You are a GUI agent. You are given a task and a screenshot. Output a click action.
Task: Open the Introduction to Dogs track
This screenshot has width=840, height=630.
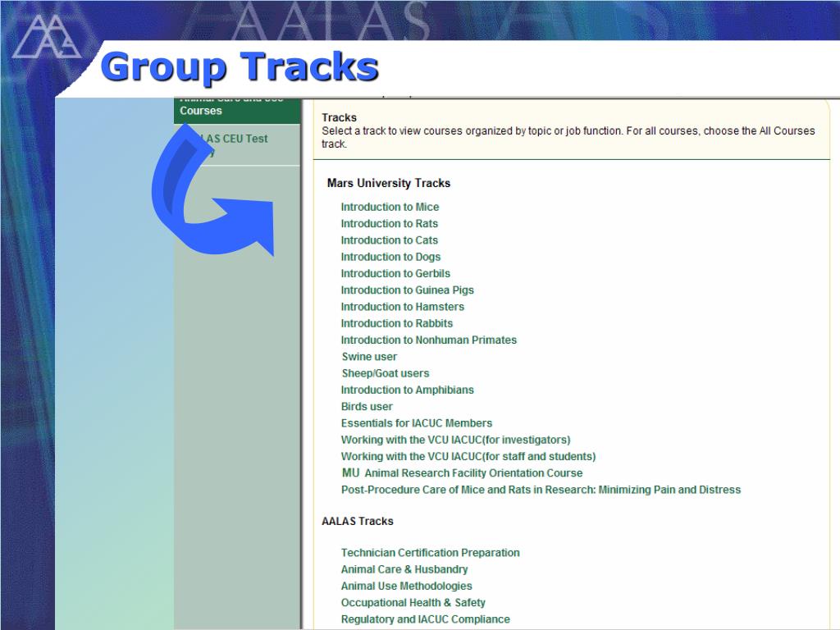tap(390, 257)
